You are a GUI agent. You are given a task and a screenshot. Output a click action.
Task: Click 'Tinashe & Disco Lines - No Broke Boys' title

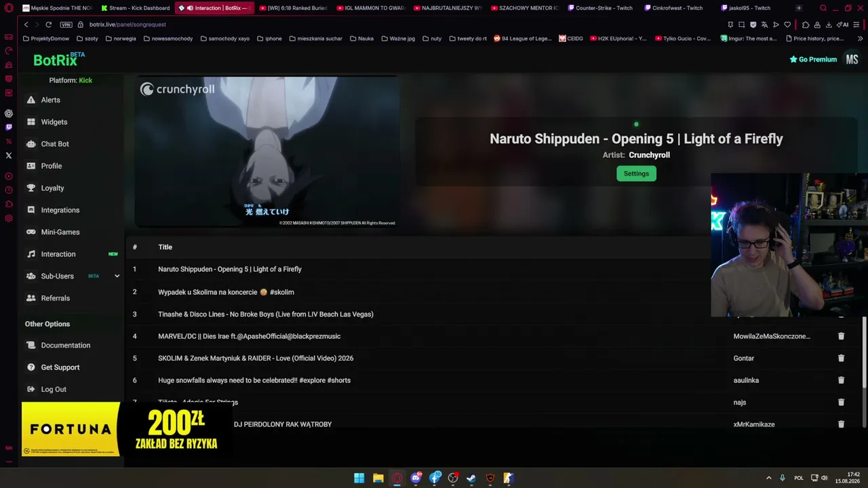coord(266,314)
